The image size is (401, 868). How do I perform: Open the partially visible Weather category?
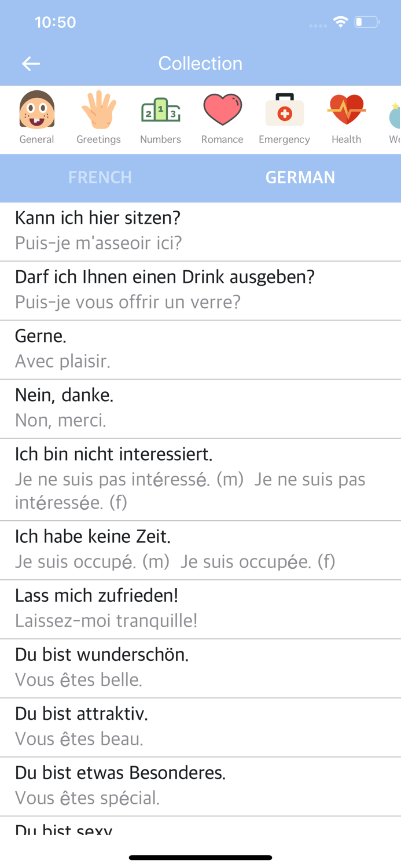point(395,116)
